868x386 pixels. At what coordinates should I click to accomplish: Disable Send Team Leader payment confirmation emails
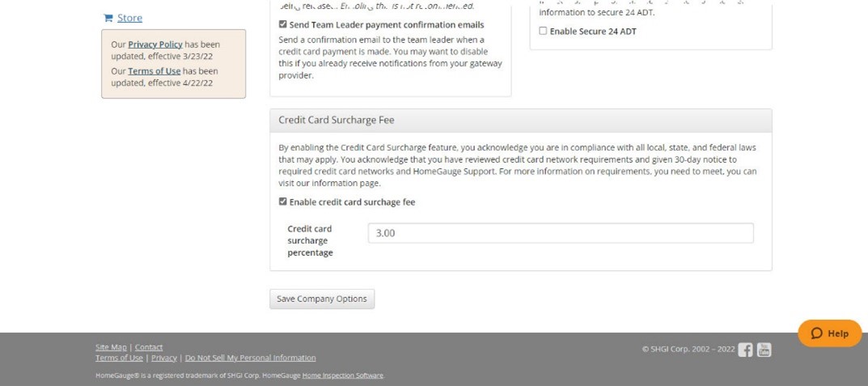283,24
